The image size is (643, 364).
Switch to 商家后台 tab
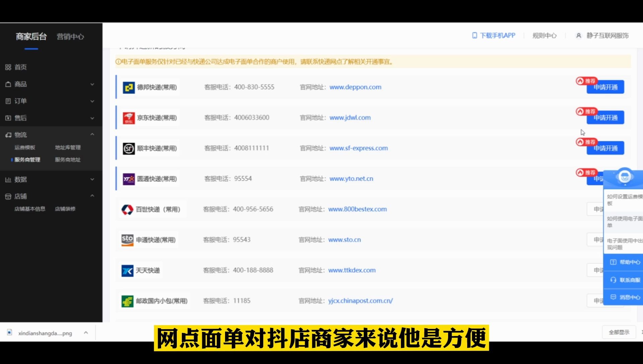pos(31,36)
